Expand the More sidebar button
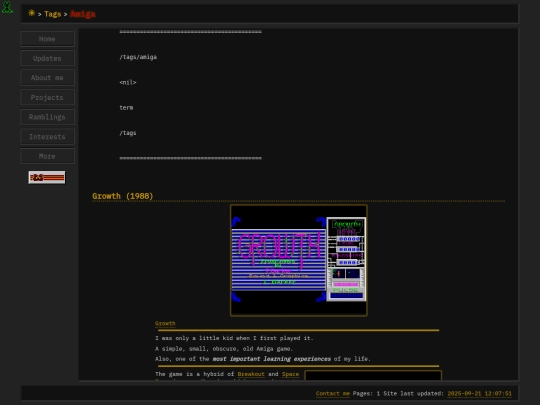 (47, 156)
